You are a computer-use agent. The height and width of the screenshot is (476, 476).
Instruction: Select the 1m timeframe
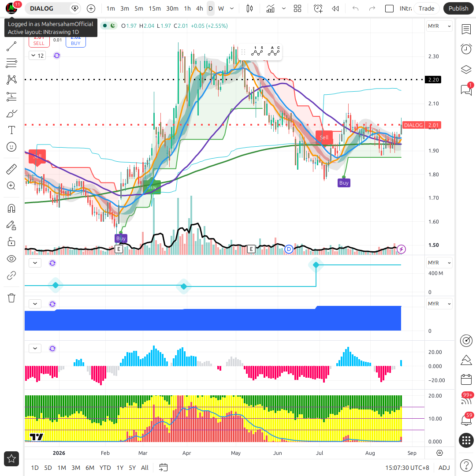pyautogui.click(x=111, y=8)
